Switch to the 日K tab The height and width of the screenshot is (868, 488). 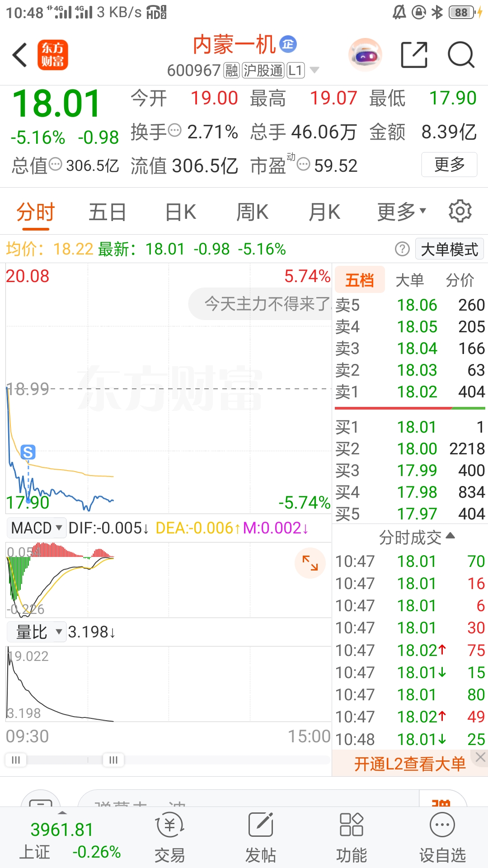180,212
